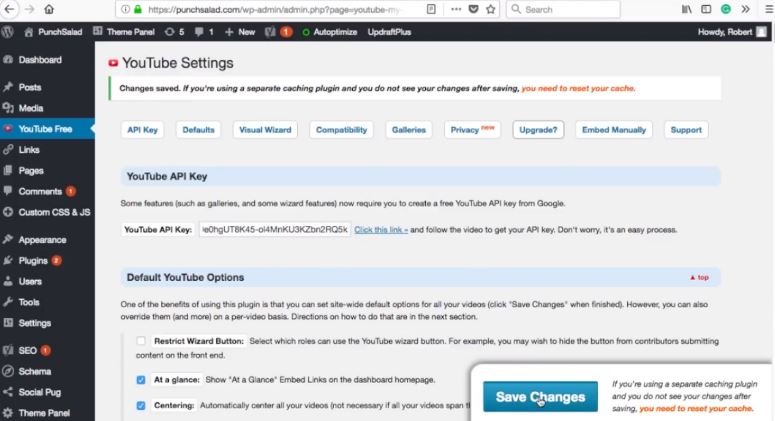Click the site info icon in address bar
Screen dimensions: 775x421
126,9
